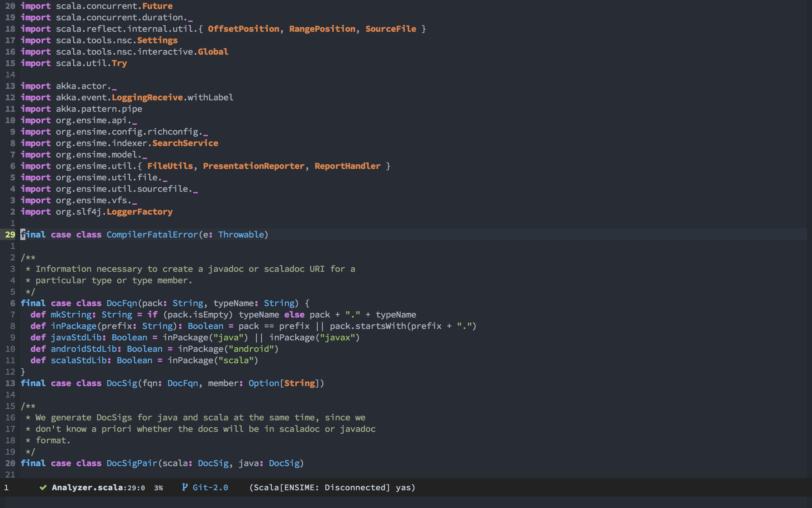Click the scalaStdLib method name

79,360
